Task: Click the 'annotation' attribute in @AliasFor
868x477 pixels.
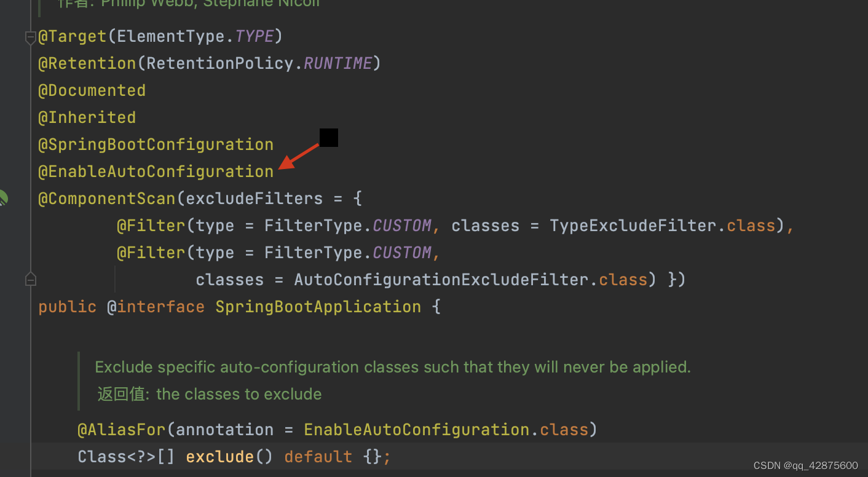Action: pyautogui.click(x=225, y=430)
